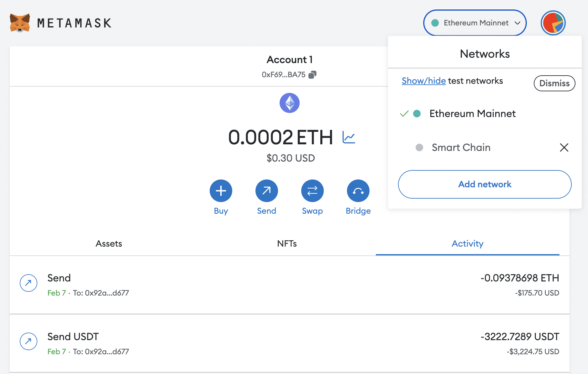588x374 pixels.
Task: Click the Bridge icon
Action: pyautogui.click(x=358, y=191)
